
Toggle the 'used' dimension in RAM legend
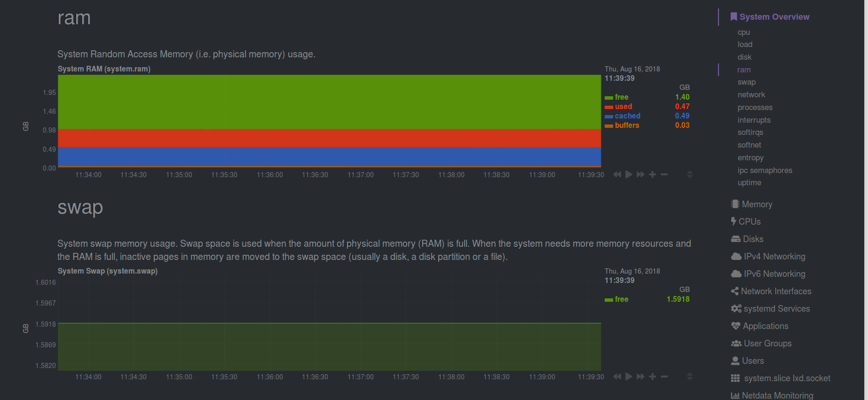623,107
